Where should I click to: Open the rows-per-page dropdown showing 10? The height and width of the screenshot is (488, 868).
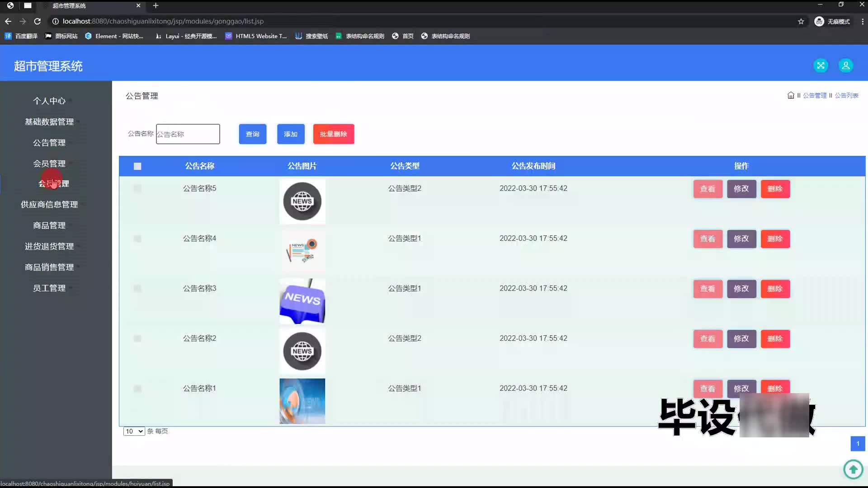click(134, 431)
